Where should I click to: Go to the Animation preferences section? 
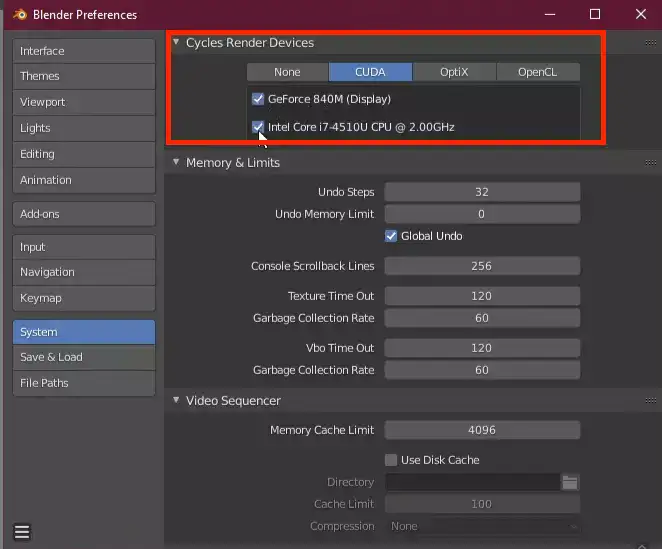[84, 180]
